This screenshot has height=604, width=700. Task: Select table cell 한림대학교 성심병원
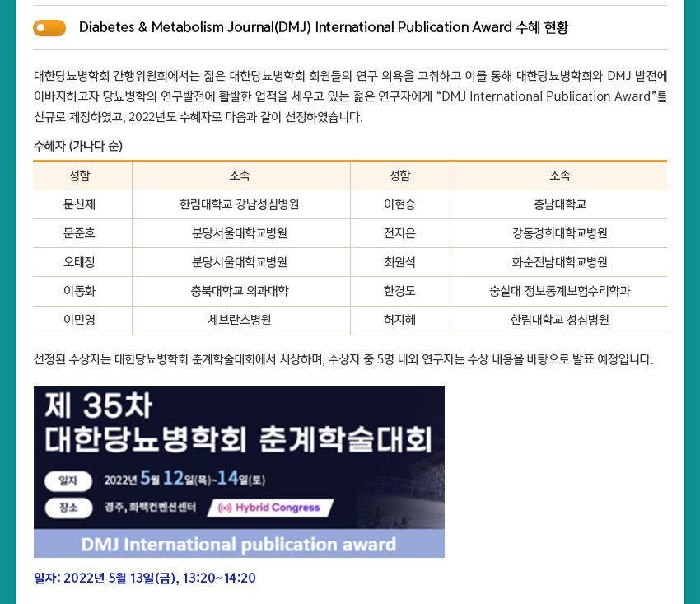pos(560,320)
